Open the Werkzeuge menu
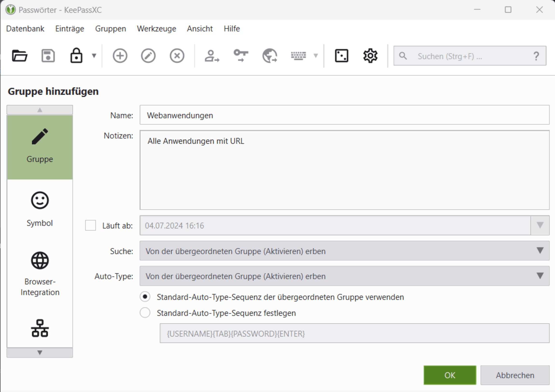Viewport: 555px width, 392px height. [x=156, y=29]
